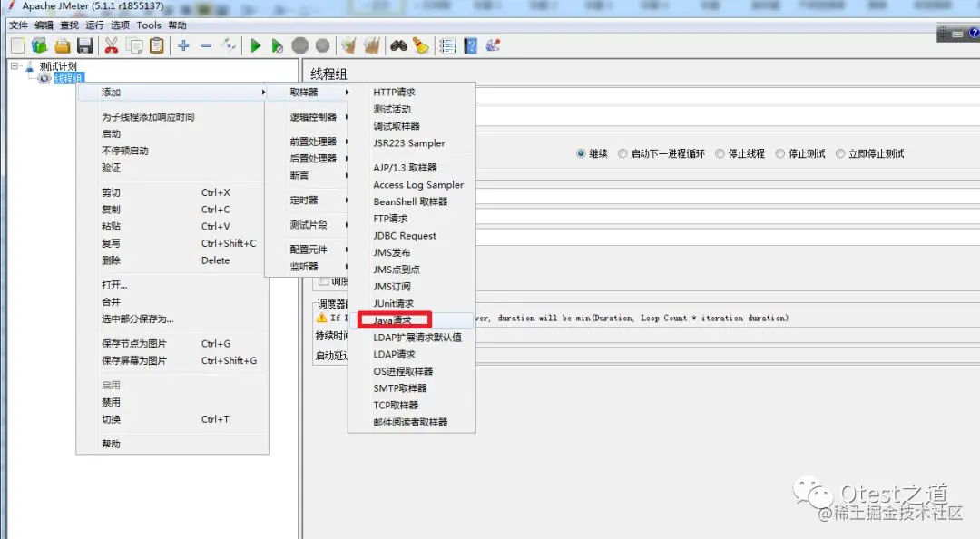Click the New test plan toolbar icon
This screenshot has width=980, height=539.
click(x=18, y=45)
